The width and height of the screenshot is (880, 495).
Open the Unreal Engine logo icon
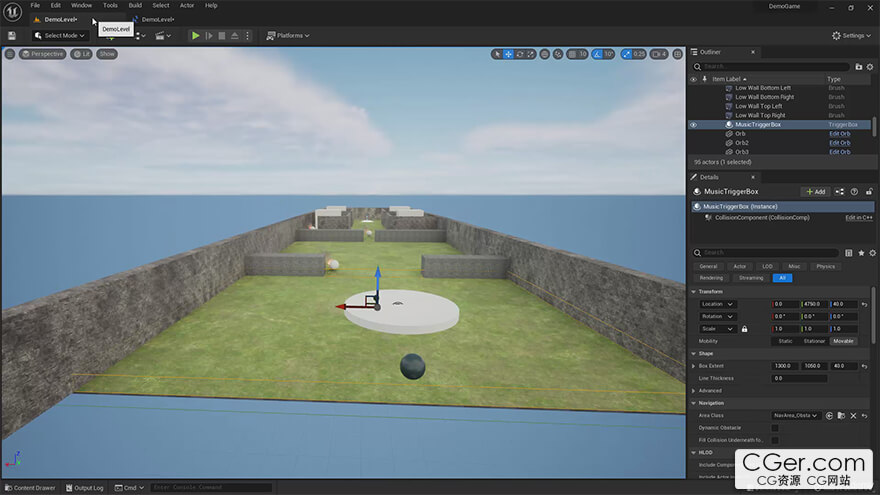[12, 11]
